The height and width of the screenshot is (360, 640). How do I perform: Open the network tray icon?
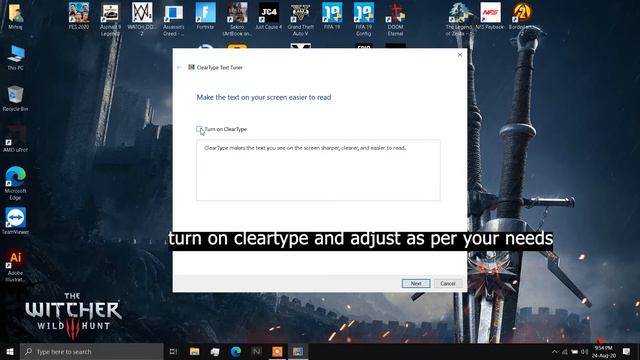pyautogui.click(x=565, y=351)
